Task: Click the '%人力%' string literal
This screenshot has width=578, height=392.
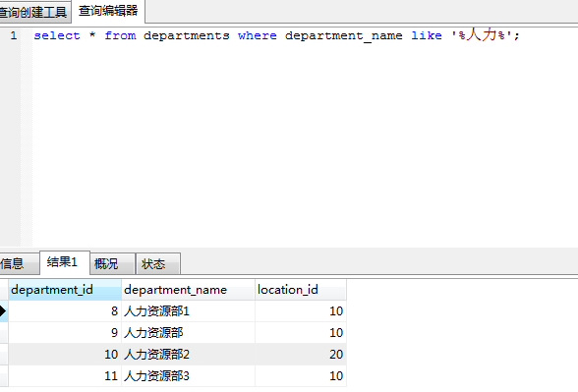Action: click(x=482, y=35)
